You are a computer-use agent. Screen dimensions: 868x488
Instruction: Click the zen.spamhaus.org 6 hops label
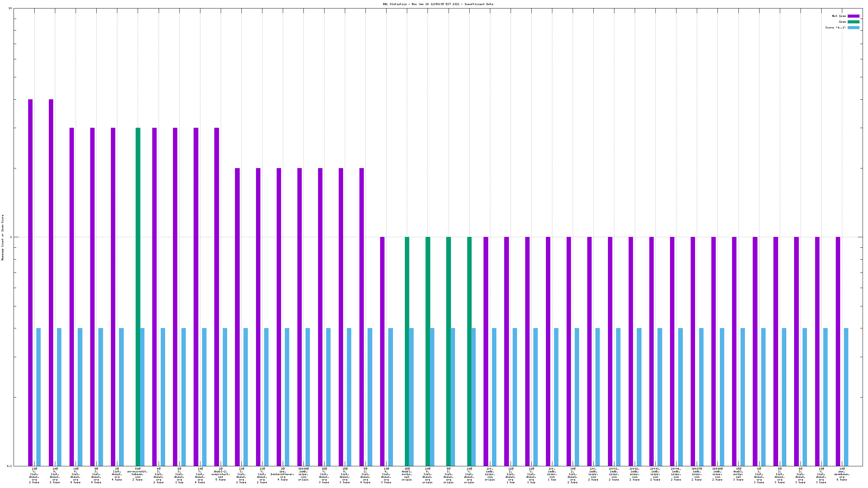[x=842, y=474]
